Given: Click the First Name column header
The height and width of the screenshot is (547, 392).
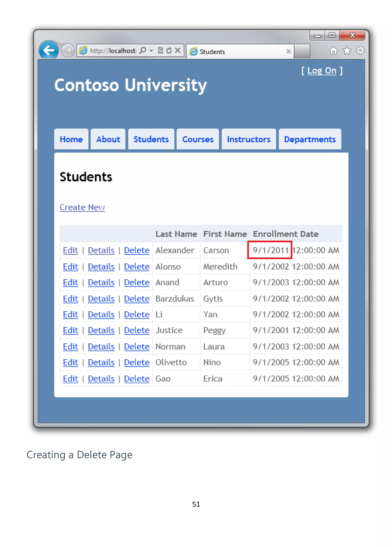Looking at the screenshot, I should pos(225,234).
